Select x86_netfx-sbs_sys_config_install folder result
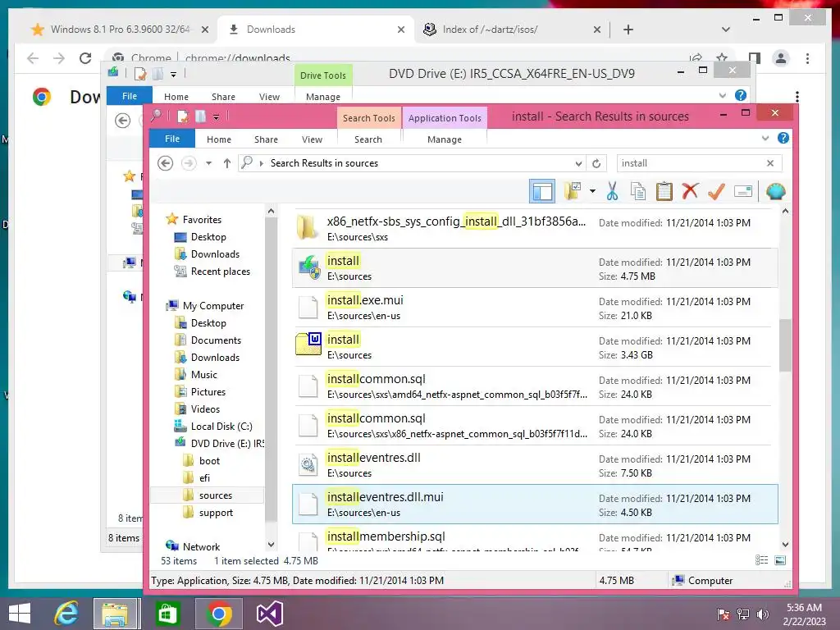Viewport: 840px width, 630px height. [x=535, y=228]
